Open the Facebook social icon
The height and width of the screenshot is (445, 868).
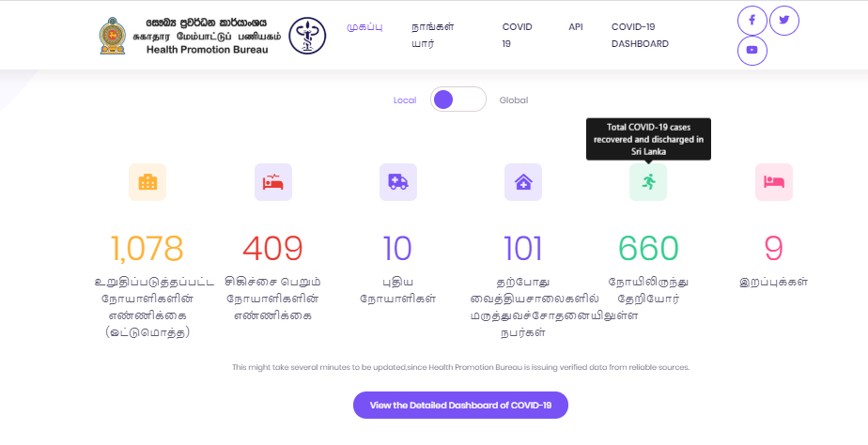click(x=752, y=21)
